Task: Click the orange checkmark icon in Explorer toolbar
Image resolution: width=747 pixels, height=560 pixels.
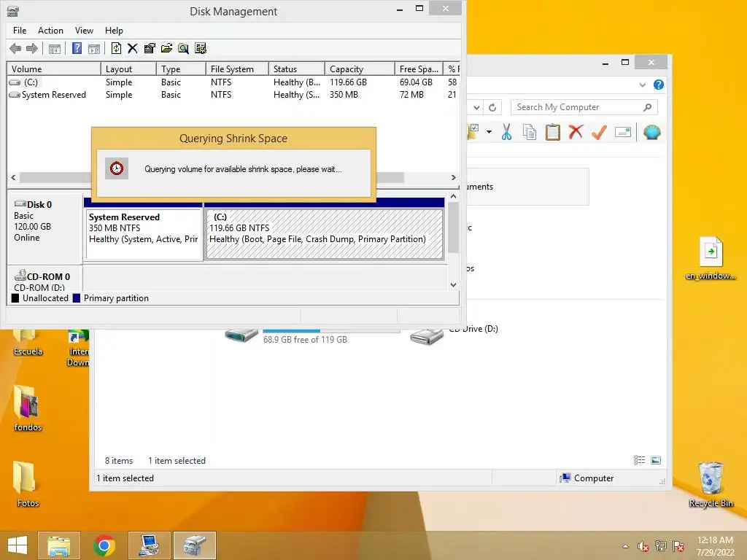Action: pos(599,132)
